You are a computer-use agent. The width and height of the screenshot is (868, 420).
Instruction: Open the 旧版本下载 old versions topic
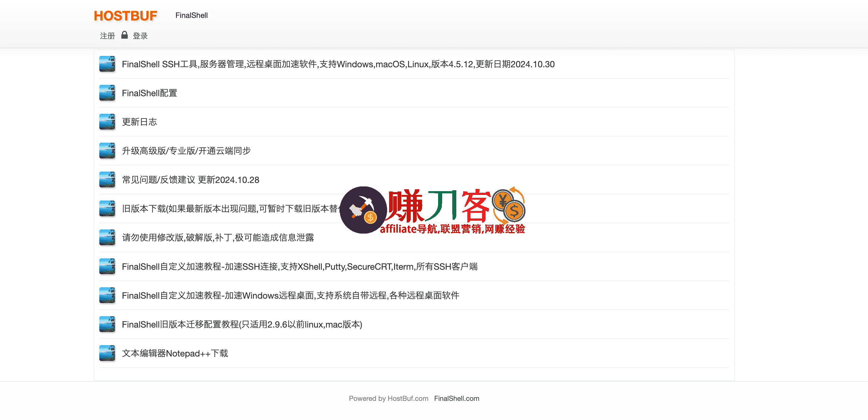[x=230, y=209]
